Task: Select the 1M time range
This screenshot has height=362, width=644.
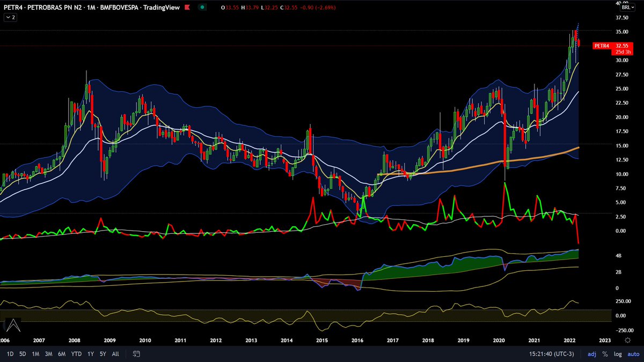Action: tap(35, 354)
